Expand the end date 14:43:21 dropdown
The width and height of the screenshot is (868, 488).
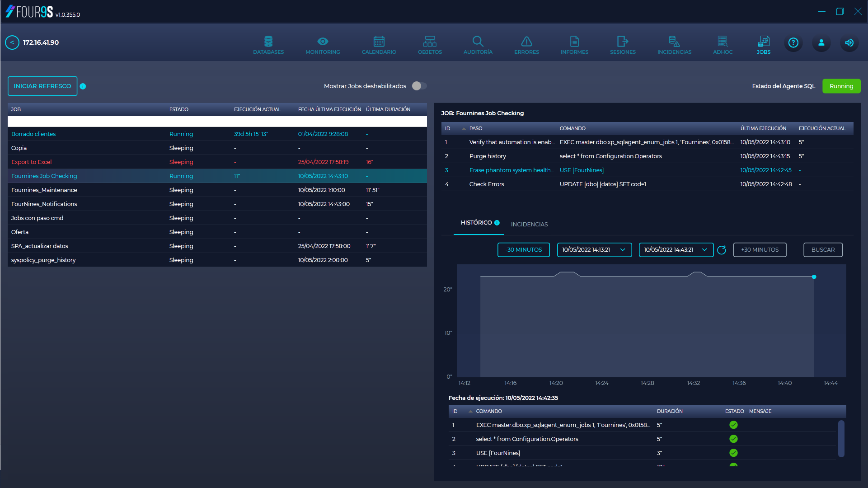click(x=704, y=250)
